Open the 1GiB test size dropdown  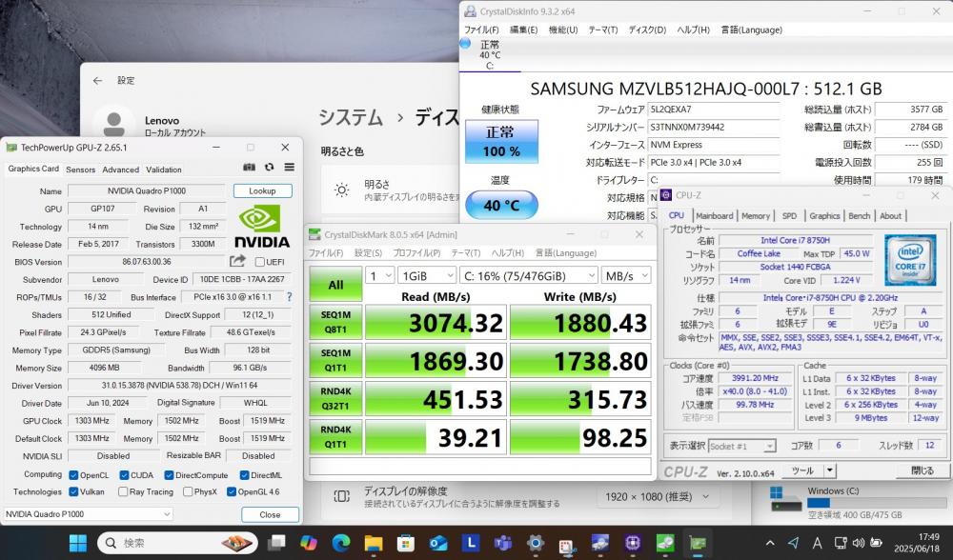tap(427, 276)
